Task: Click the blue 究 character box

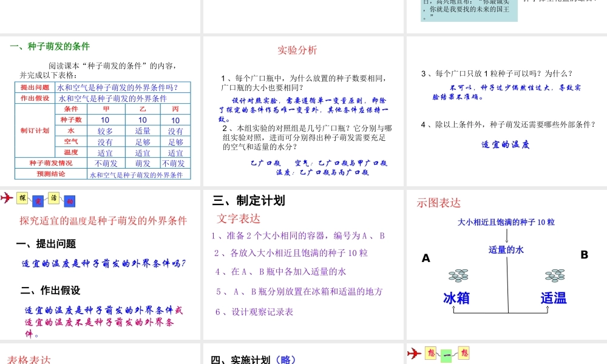Action: click(x=38, y=201)
